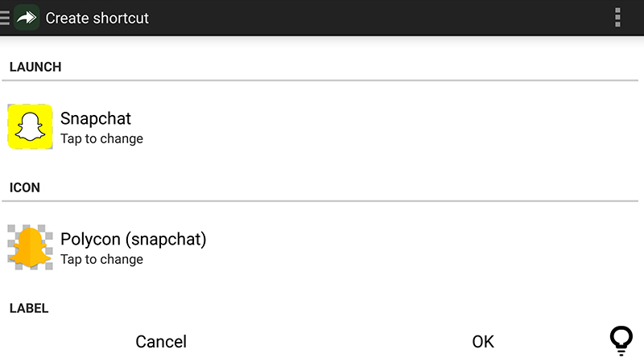Image resolution: width=644 pixels, height=362 pixels.
Task: Click the divider line under ICON
Action: [x=320, y=201]
